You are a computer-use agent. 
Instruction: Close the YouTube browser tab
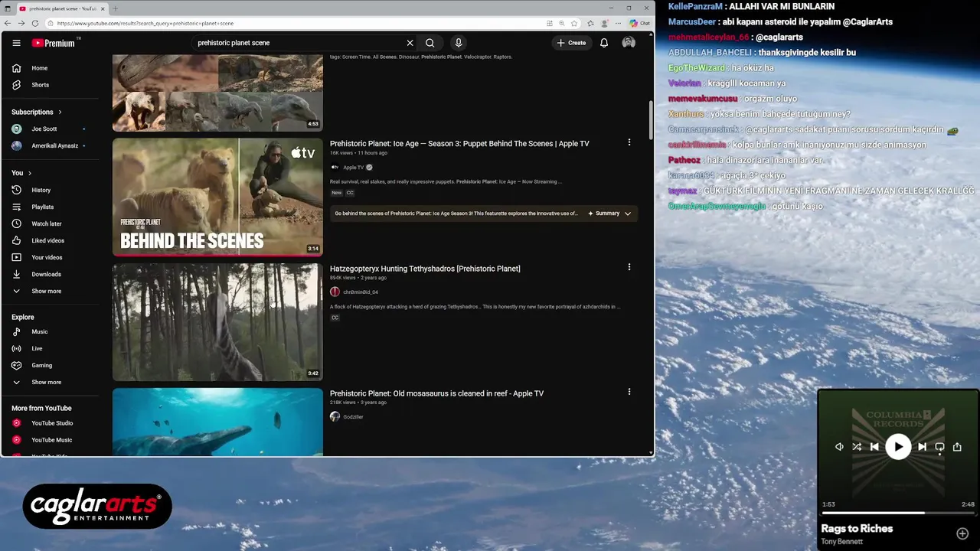click(x=103, y=8)
